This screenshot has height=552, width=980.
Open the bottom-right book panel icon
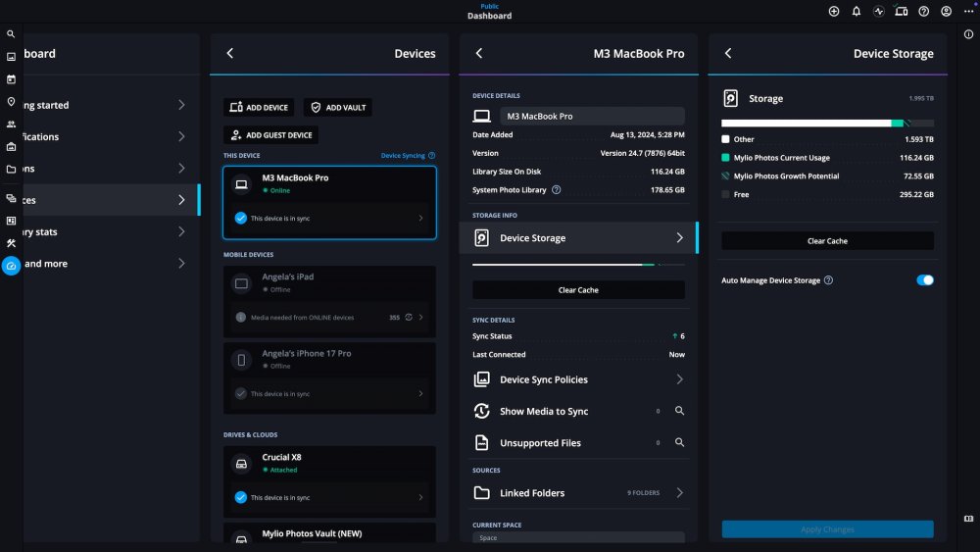click(969, 519)
